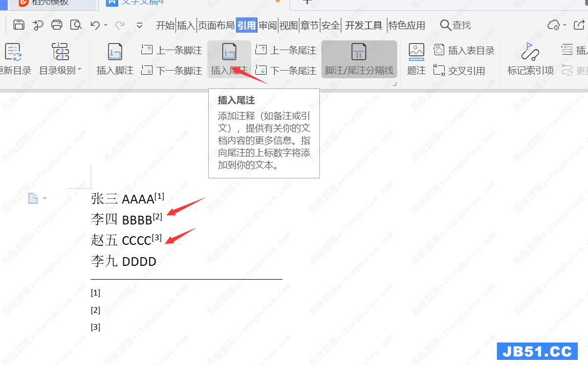
Task: Click the Undo arrow icon
Action: (x=95, y=25)
